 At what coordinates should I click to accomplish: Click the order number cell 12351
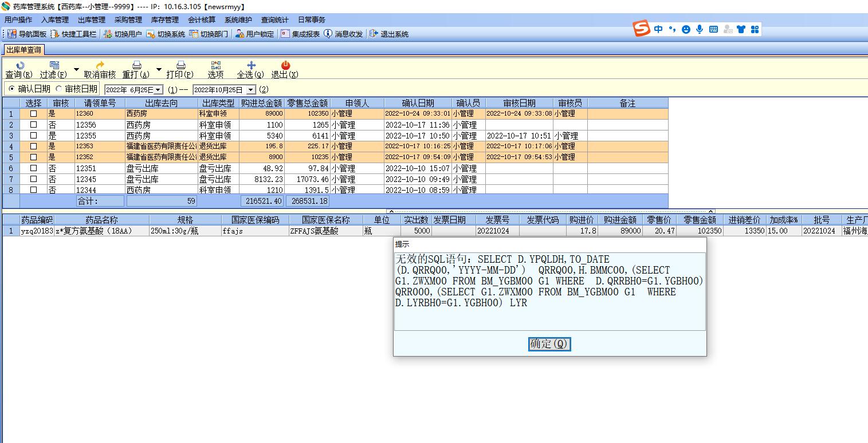100,168
